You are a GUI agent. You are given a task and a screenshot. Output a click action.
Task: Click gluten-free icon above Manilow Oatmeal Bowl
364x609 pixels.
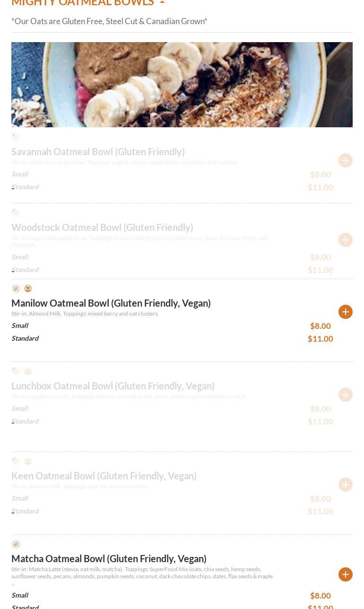tap(16, 289)
